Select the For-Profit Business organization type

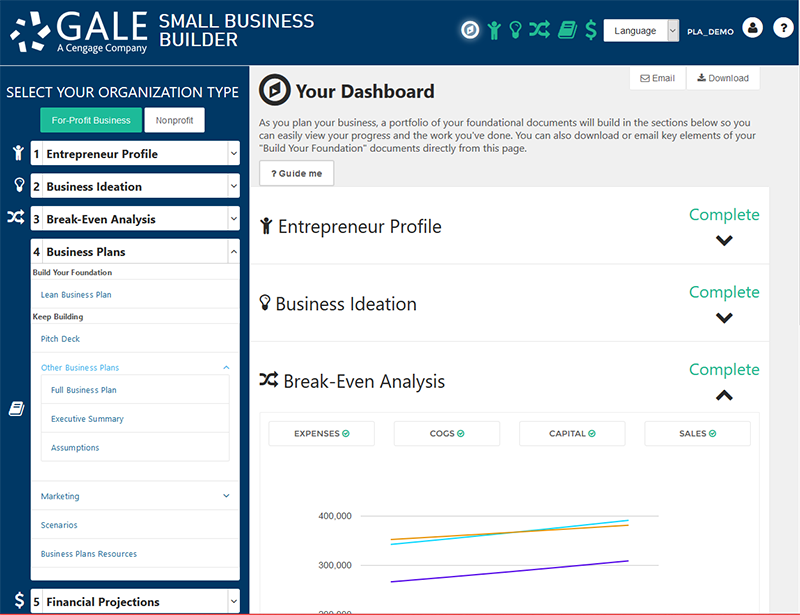pyautogui.click(x=91, y=120)
